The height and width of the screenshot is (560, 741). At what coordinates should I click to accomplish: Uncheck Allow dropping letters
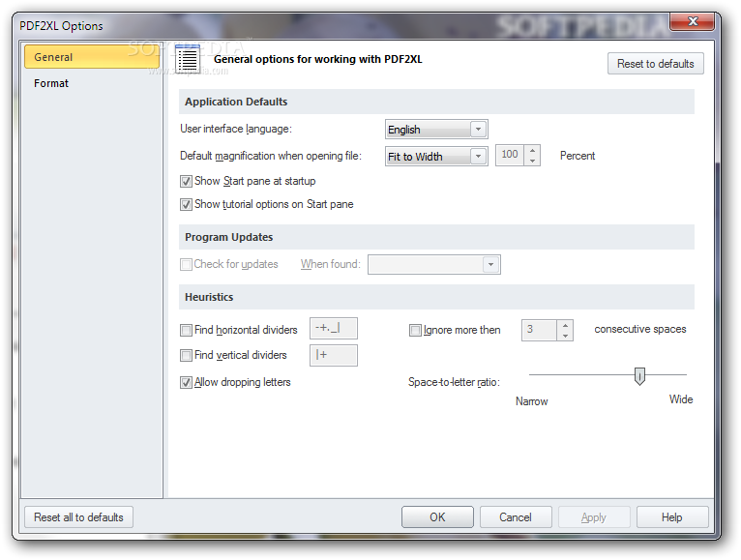point(186,382)
